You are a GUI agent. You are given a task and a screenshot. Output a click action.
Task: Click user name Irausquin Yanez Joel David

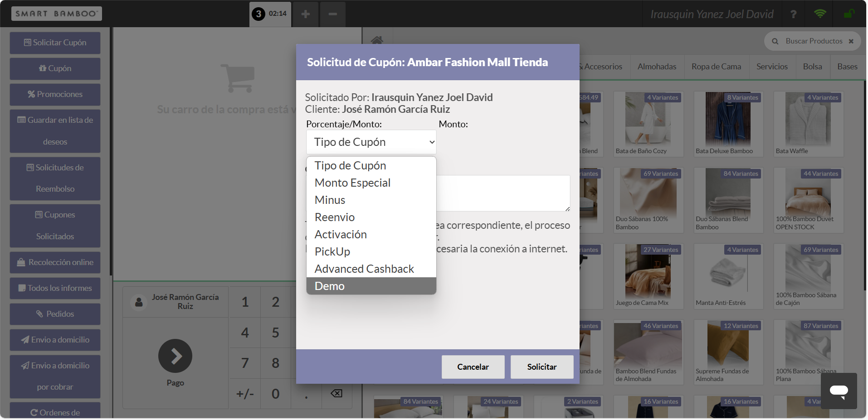(x=712, y=14)
